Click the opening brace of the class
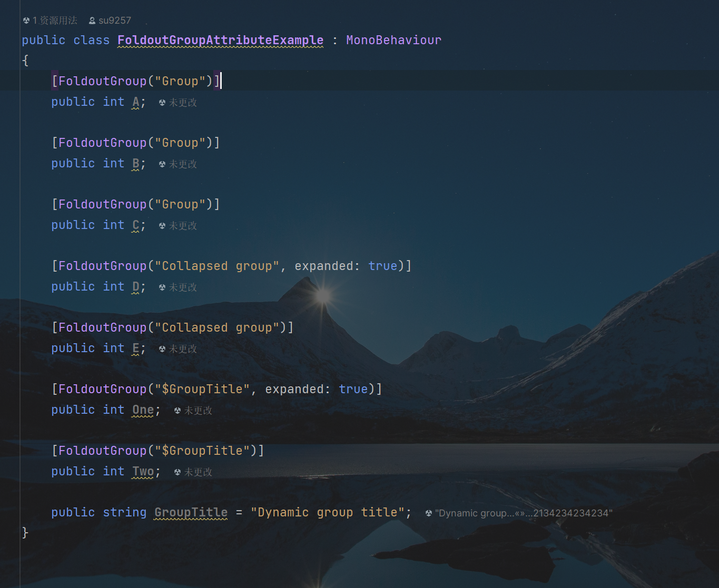The width and height of the screenshot is (719, 588). click(x=25, y=61)
